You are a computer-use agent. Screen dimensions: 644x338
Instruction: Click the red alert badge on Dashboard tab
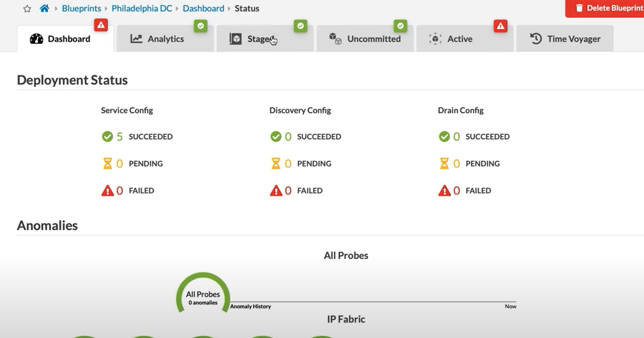pyautogui.click(x=101, y=26)
